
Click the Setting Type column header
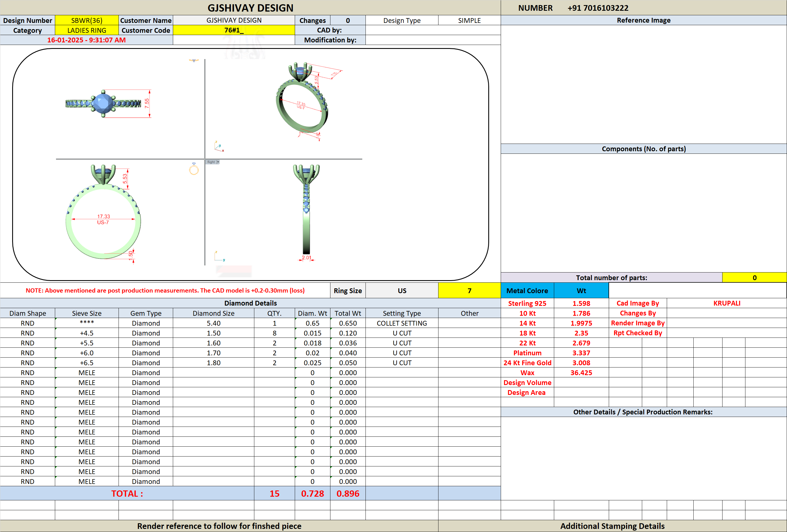coord(402,313)
